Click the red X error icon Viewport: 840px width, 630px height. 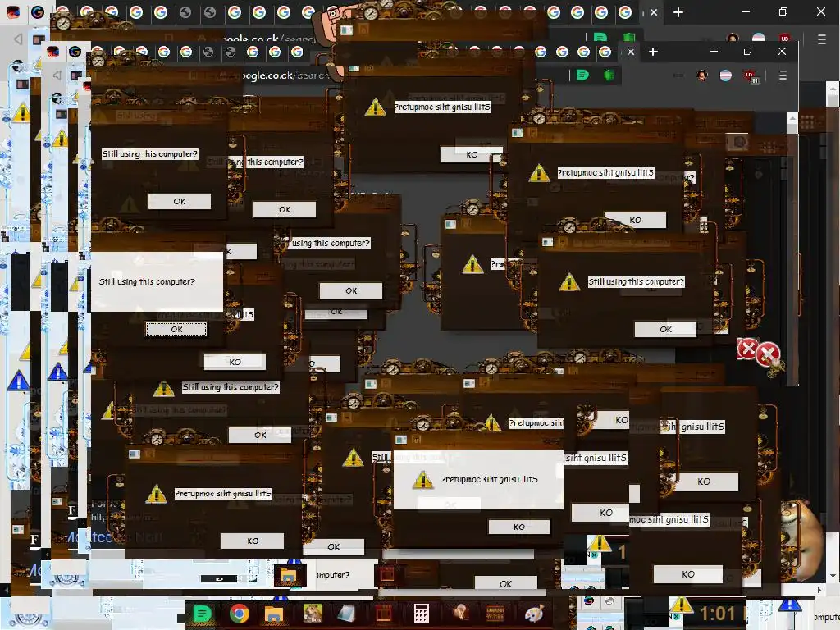click(x=767, y=354)
